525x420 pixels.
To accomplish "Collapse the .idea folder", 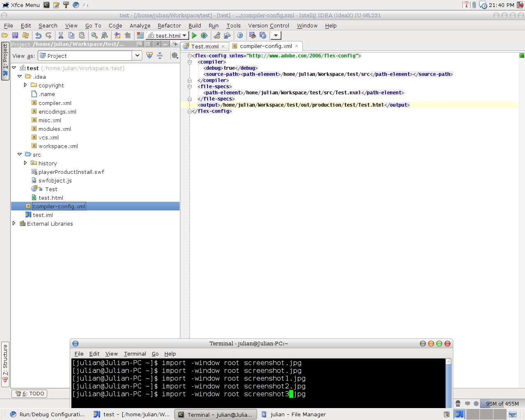I will pos(20,76).
